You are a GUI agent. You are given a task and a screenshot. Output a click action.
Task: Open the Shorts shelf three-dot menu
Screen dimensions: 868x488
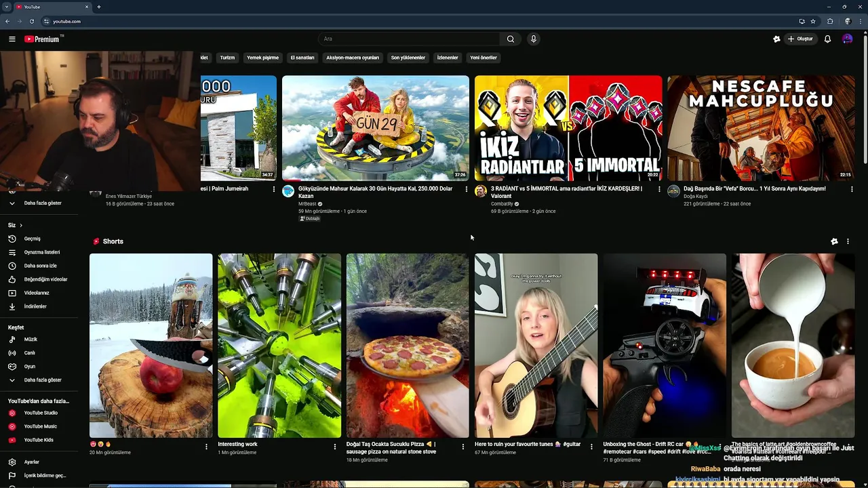848,241
